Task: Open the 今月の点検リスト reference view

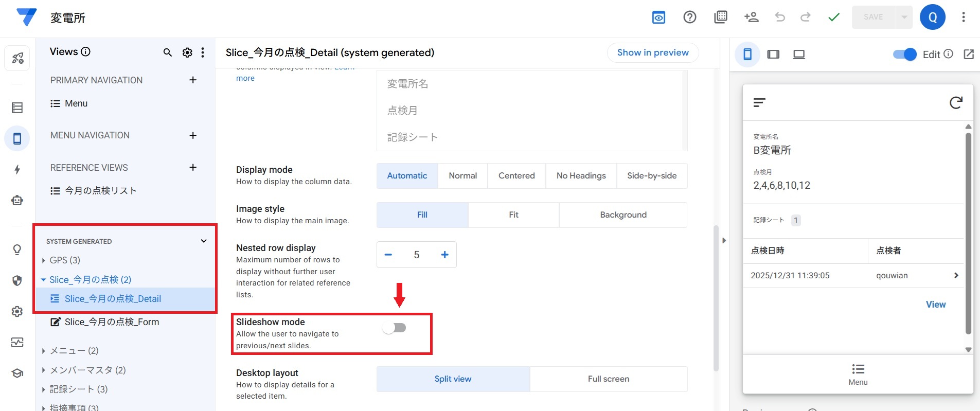Action: click(100, 191)
